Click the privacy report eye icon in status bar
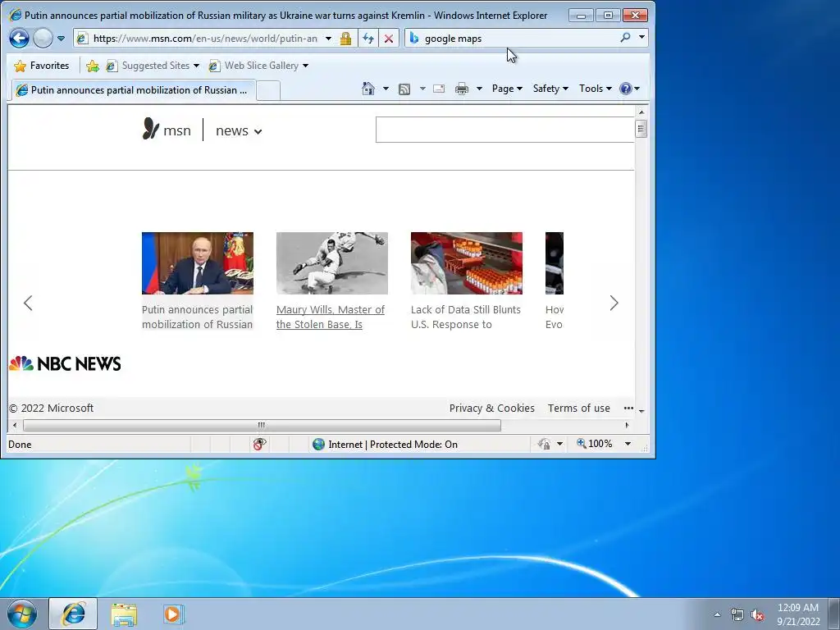Screen dimensions: 840x630 click(260, 444)
